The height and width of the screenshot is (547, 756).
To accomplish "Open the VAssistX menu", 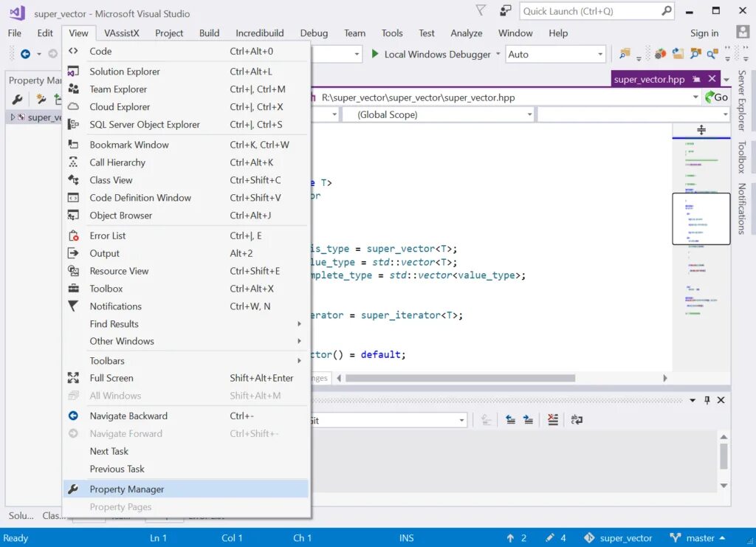I will point(122,32).
